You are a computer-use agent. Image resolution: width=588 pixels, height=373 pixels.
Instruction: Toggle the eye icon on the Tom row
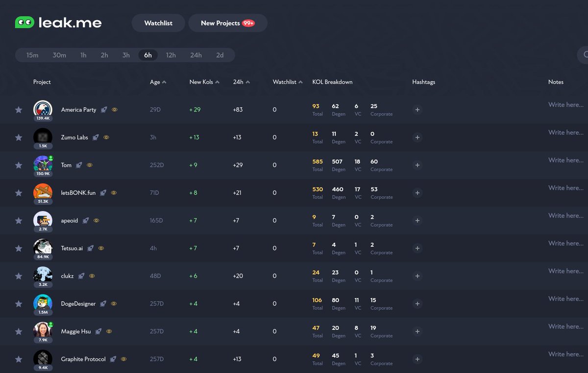(89, 165)
